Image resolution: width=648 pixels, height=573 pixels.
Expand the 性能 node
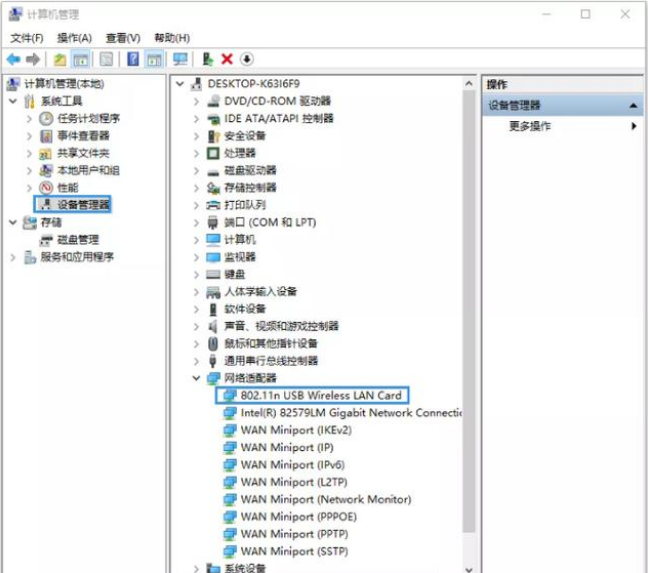tap(29, 188)
